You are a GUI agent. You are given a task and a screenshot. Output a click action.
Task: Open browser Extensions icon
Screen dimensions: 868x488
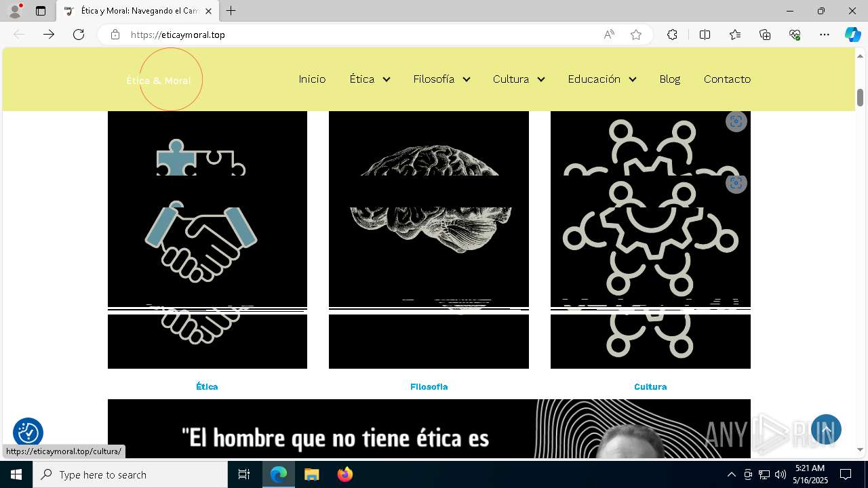tap(672, 35)
